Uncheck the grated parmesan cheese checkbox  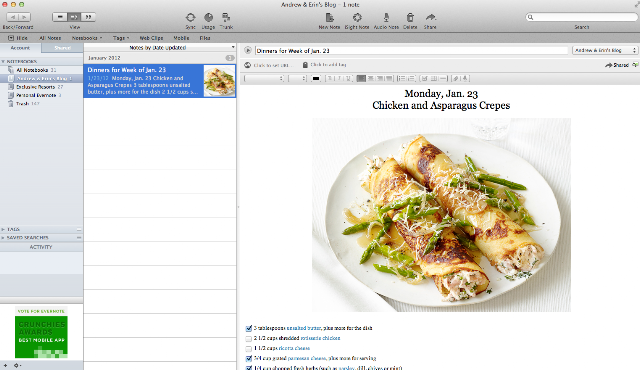pyautogui.click(x=249, y=359)
